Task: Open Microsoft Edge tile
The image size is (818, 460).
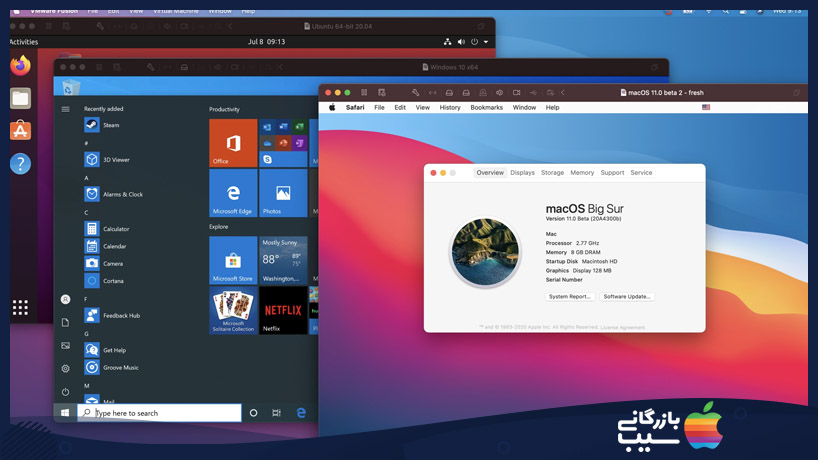Action: point(233,193)
